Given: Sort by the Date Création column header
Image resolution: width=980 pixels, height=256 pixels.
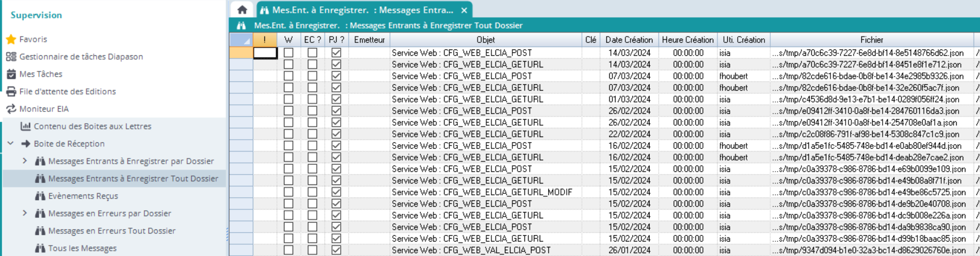Looking at the screenshot, I should coord(629,40).
